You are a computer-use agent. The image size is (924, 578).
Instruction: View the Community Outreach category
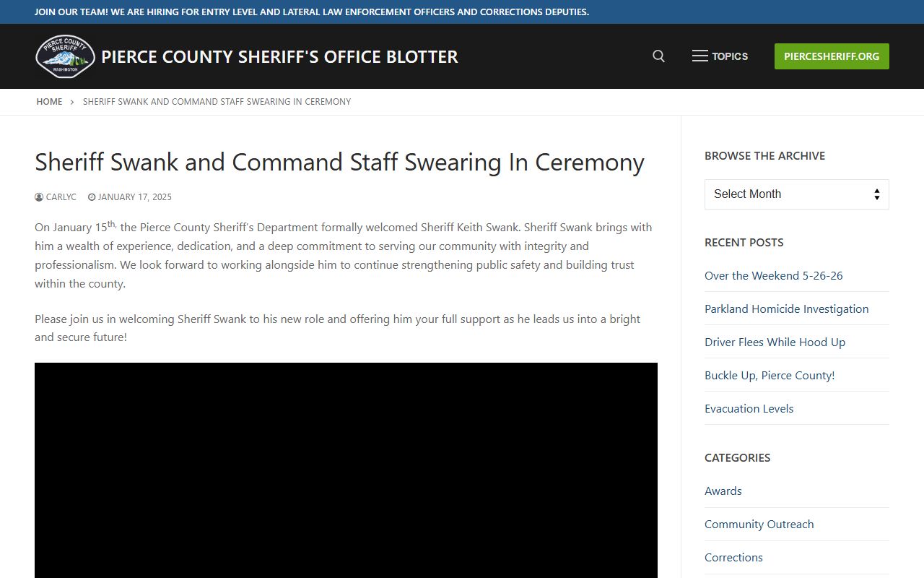[x=759, y=524]
